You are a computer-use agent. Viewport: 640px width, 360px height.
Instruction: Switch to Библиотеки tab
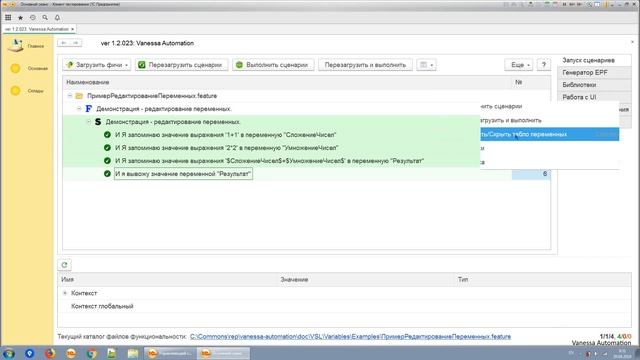tap(594, 85)
